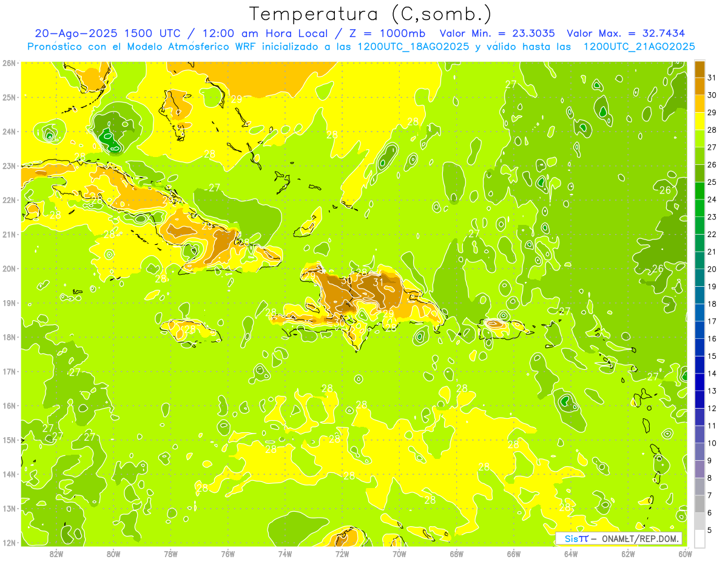The height and width of the screenshot is (562, 728).
Task: Click the 12N latitude axis label
Action: pos(8,543)
